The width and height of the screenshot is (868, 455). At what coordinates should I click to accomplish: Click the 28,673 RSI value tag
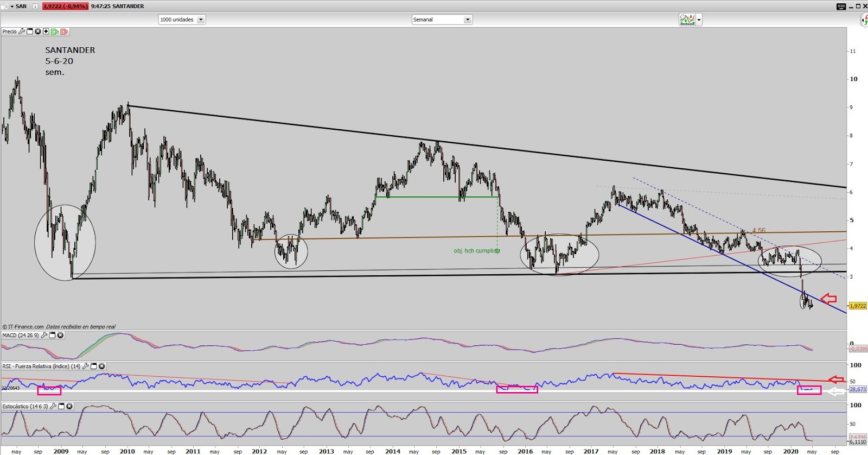(858, 389)
